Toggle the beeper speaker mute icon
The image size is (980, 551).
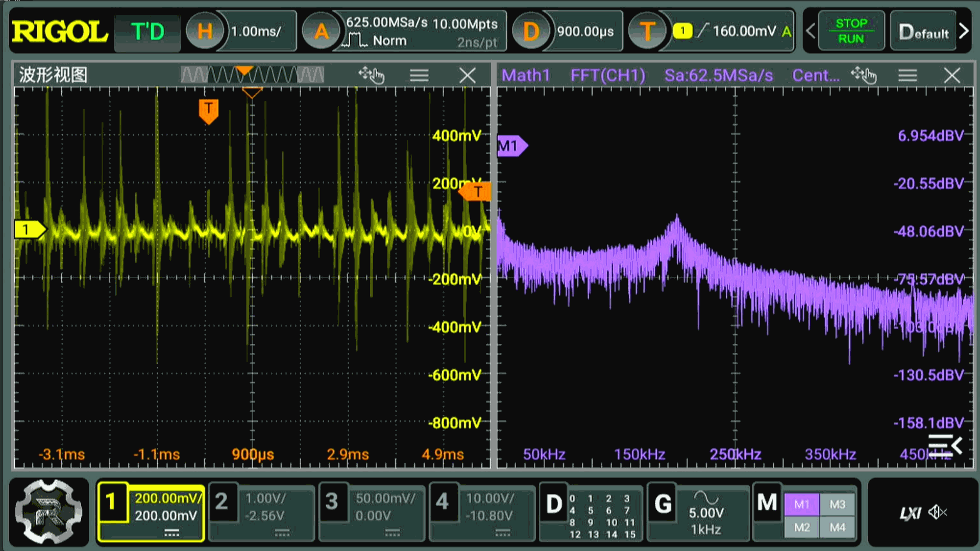937,512
